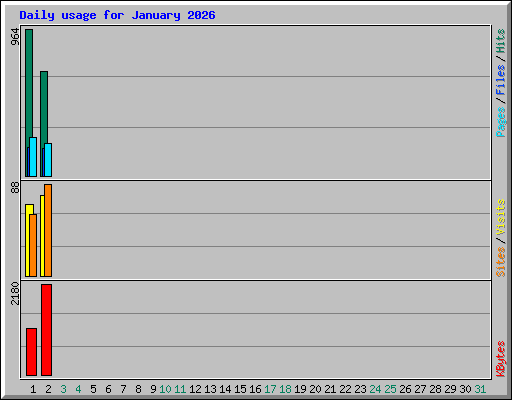Select day label 6

[x=108, y=389]
